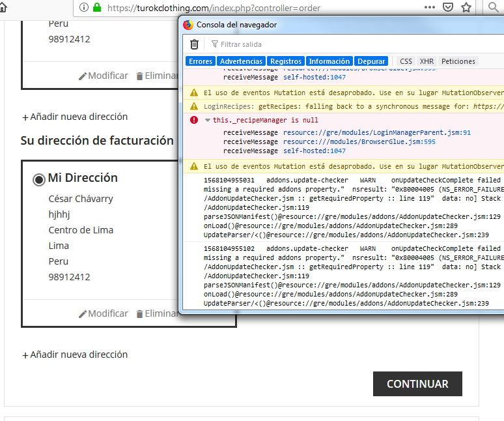
Task: Toggle the Advertencias filter
Action: (x=241, y=61)
